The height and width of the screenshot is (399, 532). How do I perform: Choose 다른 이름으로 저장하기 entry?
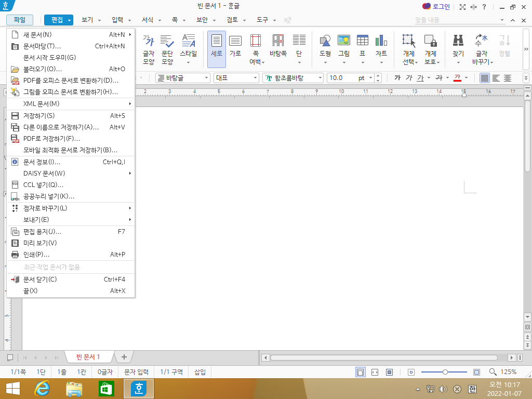click(x=71, y=127)
